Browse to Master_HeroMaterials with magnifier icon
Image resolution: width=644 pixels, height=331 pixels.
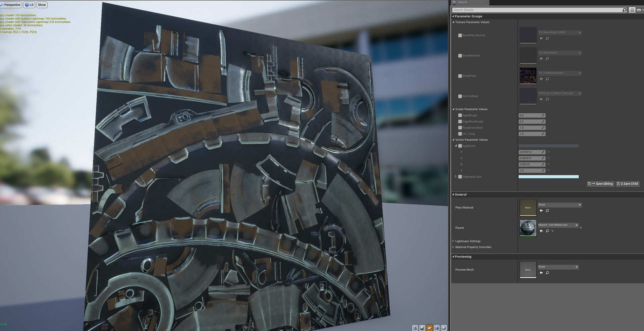tap(547, 231)
